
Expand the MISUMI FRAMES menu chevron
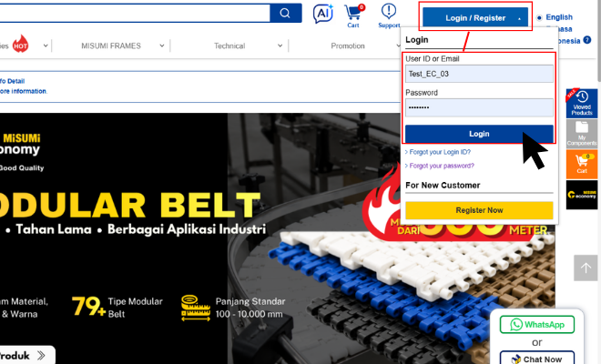point(162,45)
